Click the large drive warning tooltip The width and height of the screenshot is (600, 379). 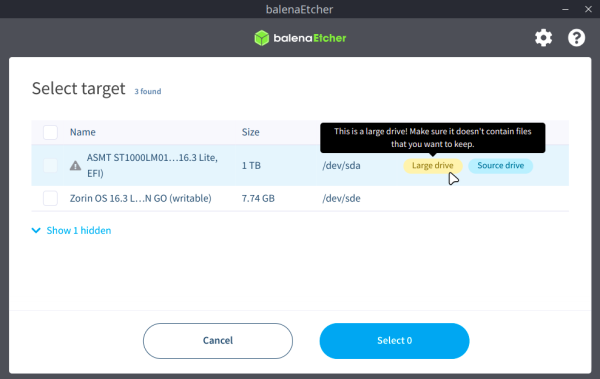433,138
